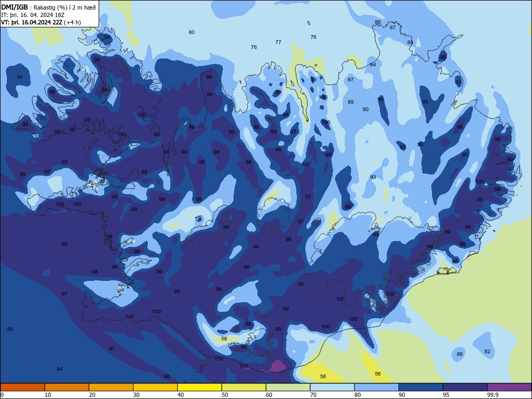Screen dimensions: 532x399
Task: Click the '70' legend scale label
Action: tap(313, 395)
